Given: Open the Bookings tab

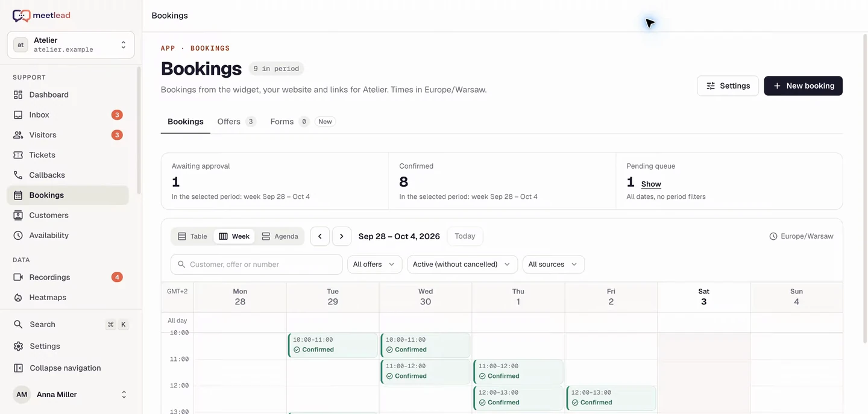Looking at the screenshot, I should point(186,122).
